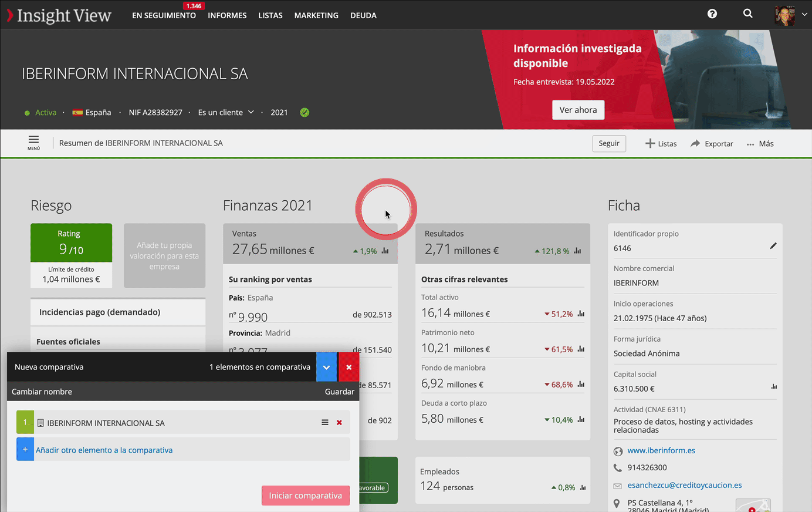Show Fondo de maniobra chart icon
The width and height of the screenshot is (812, 512).
tap(581, 385)
